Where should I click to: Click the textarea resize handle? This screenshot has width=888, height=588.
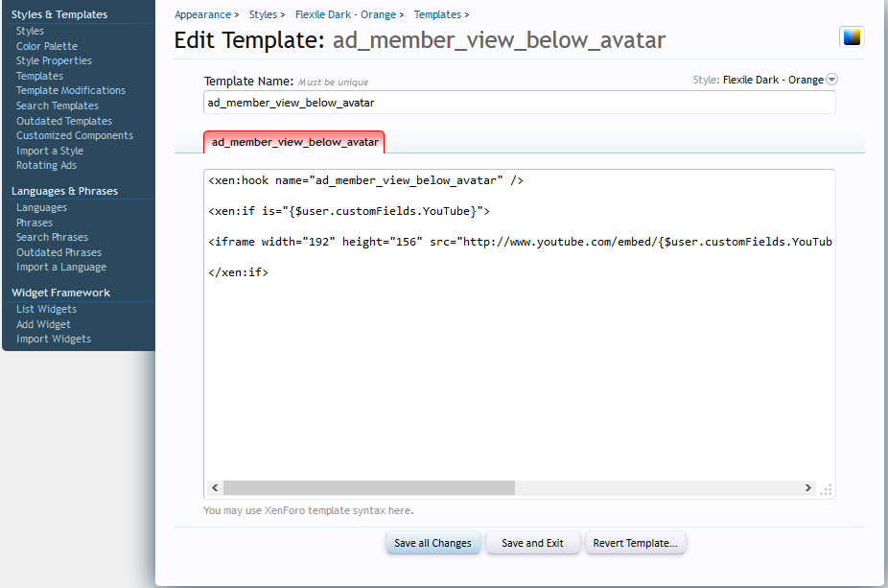[x=826, y=489]
